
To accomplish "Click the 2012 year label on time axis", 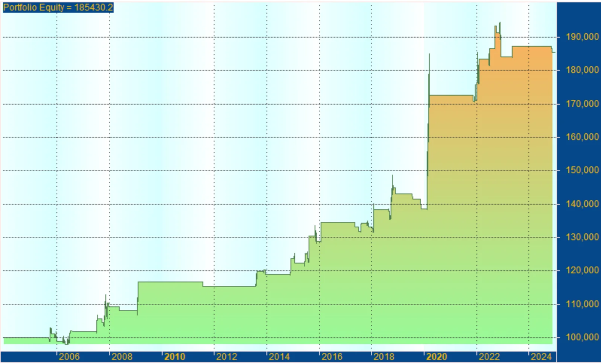I will (x=227, y=357).
